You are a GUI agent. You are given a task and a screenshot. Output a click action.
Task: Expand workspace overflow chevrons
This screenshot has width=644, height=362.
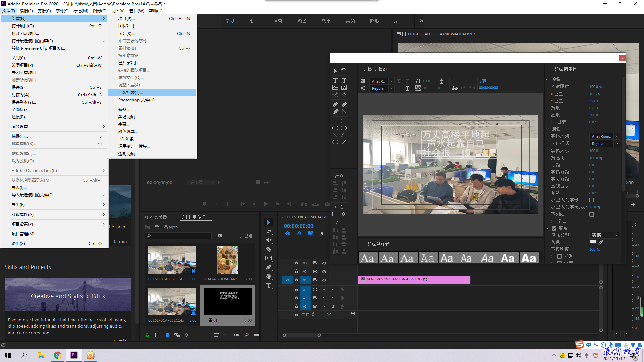(x=422, y=21)
